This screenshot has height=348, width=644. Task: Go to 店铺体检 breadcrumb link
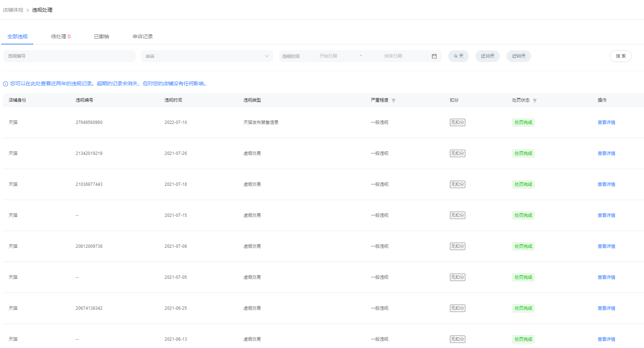(x=13, y=10)
